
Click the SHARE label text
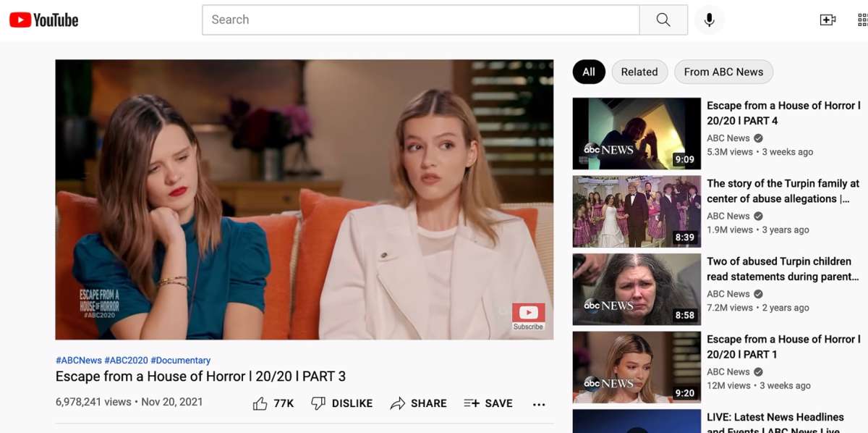[x=429, y=403]
